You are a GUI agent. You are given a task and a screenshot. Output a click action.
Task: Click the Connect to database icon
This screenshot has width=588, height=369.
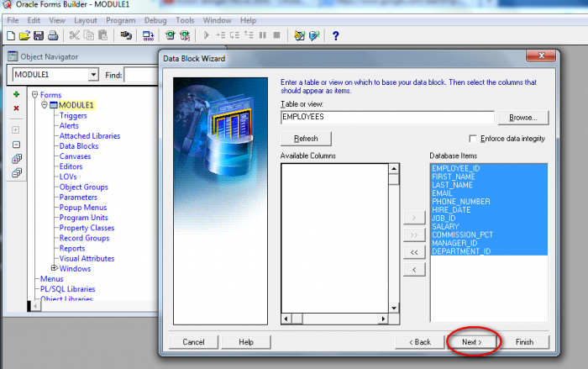(x=126, y=35)
